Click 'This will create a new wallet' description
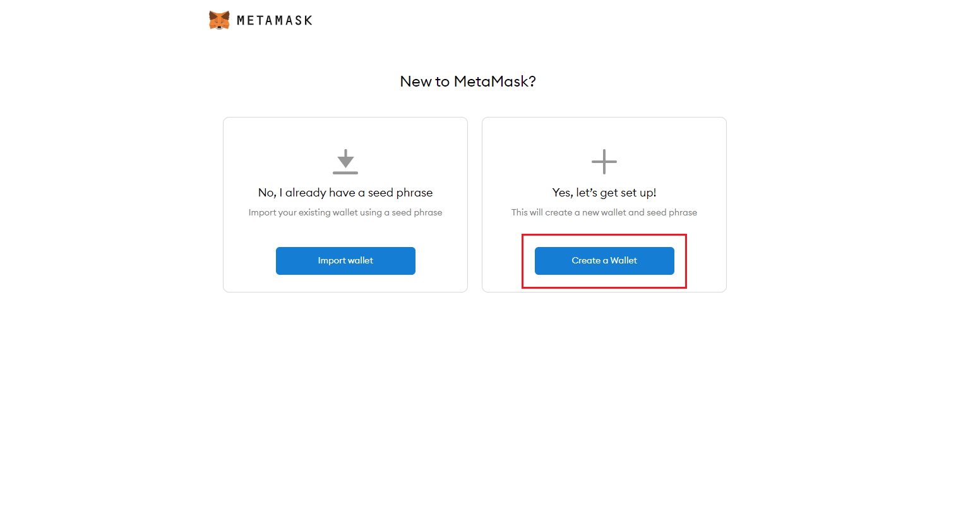The width and height of the screenshot is (980, 525). click(x=604, y=212)
